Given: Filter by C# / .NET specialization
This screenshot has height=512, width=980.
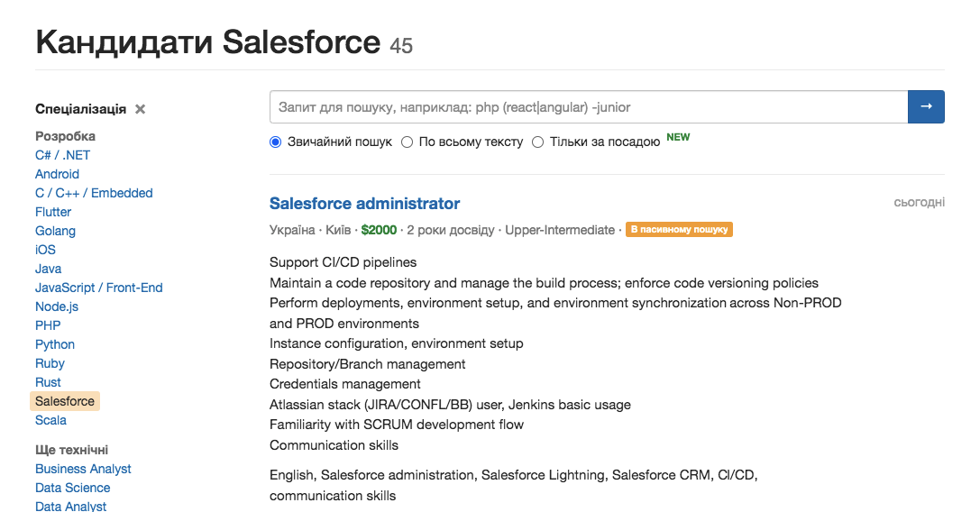Looking at the screenshot, I should tap(62, 155).
